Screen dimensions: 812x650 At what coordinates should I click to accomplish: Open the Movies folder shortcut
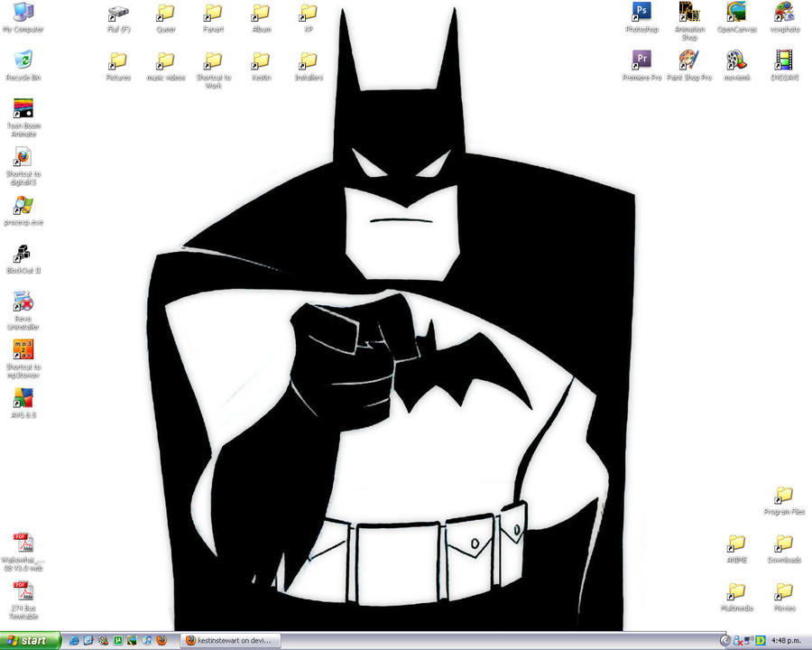coord(785,597)
